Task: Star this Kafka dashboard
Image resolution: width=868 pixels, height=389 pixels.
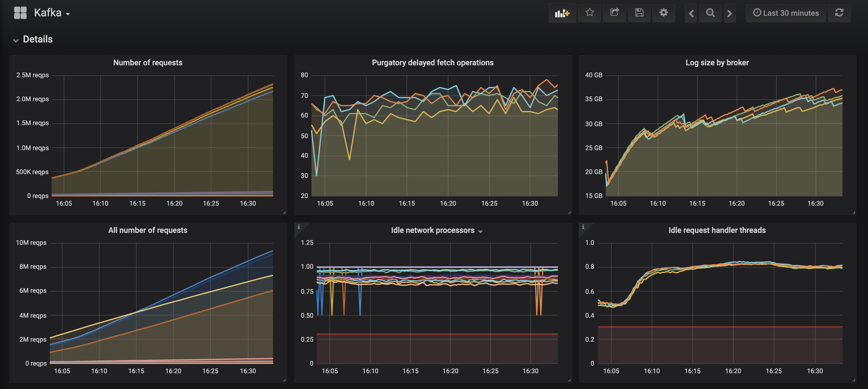Action: point(589,13)
